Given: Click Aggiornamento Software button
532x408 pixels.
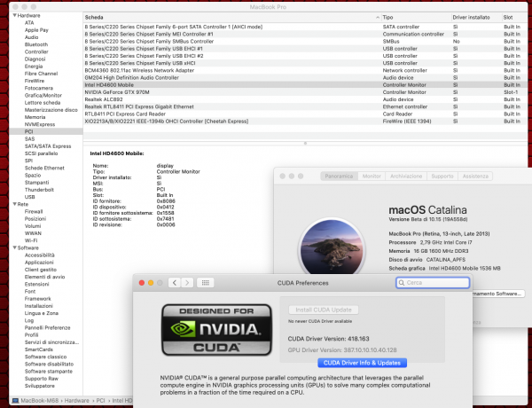Looking at the screenshot, I should [x=497, y=294].
